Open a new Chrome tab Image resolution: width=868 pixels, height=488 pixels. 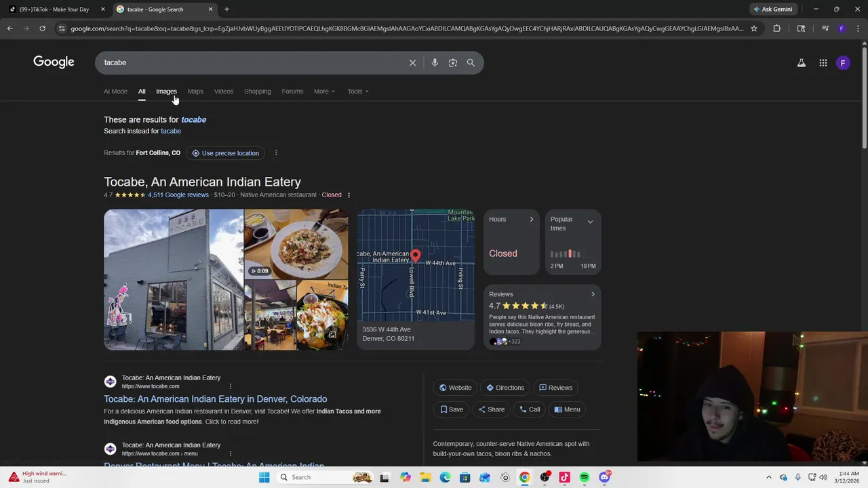tap(226, 9)
